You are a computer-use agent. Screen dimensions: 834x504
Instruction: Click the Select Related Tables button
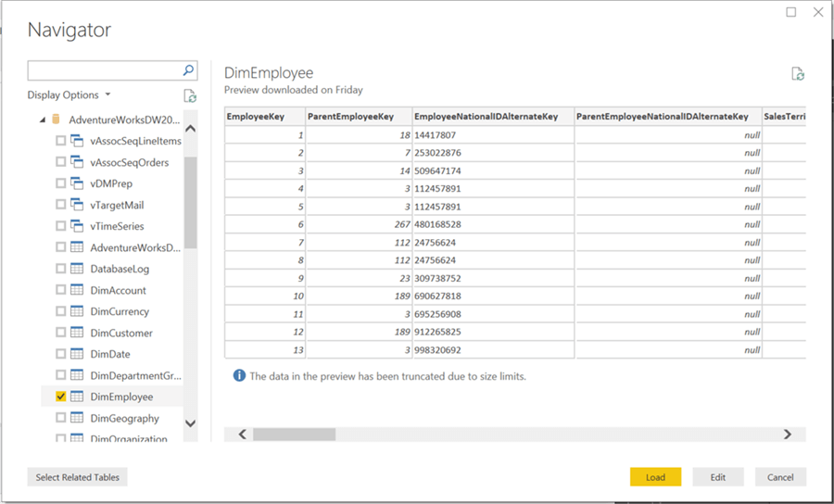click(78, 477)
